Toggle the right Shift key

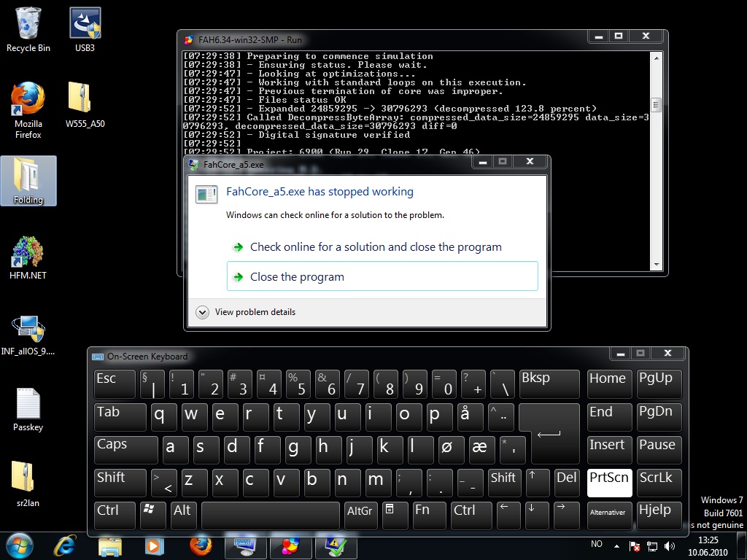(x=503, y=483)
